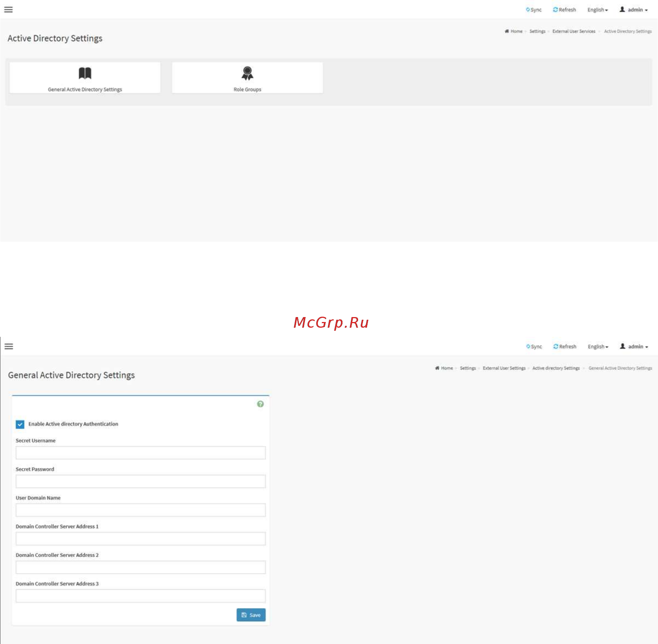Open admin user dropdown in lower header

634,347
